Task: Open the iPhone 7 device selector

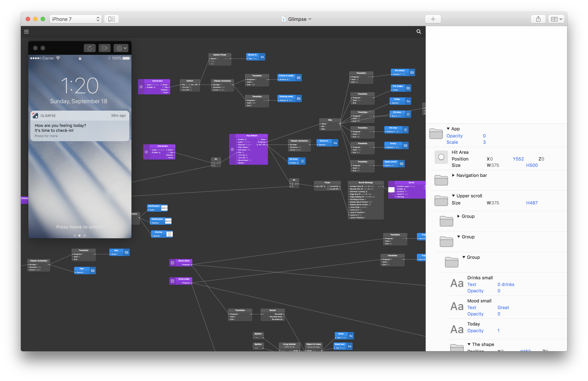Action: pyautogui.click(x=76, y=19)
